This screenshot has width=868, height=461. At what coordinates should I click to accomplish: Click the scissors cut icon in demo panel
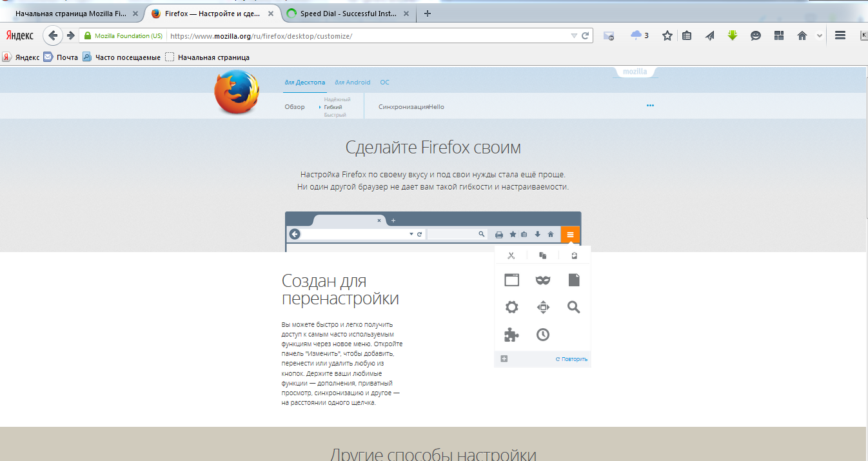click(511, 255)
